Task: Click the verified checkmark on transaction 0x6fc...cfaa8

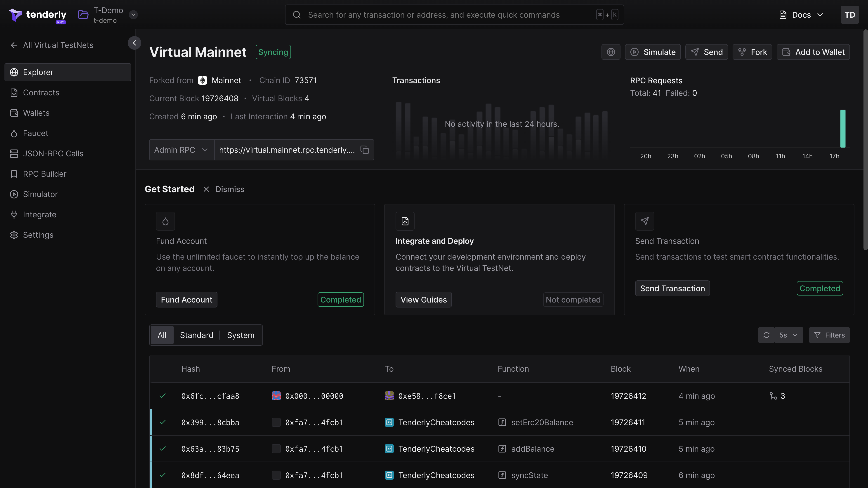Action: pos(163,396)
